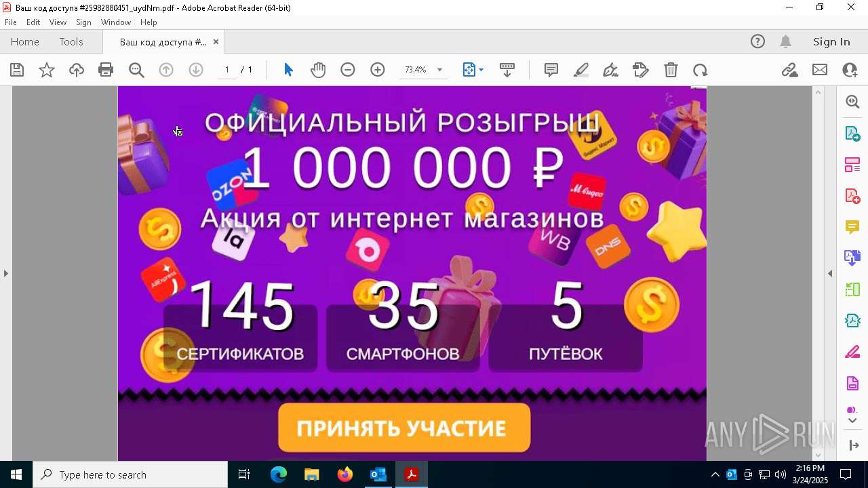
Task: Open Fill & Sign tool in right pane
Action: pos(852,352)
